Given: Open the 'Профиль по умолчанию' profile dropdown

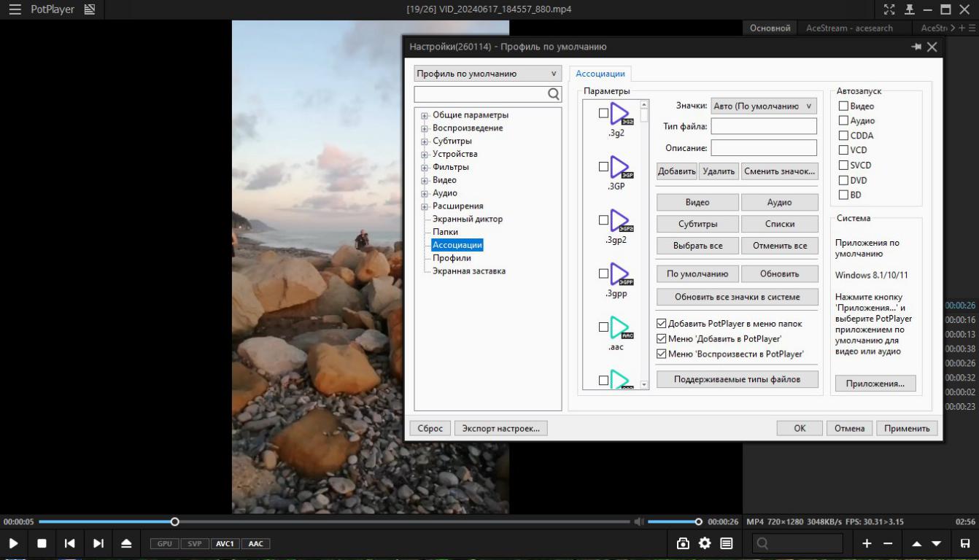Looking at the screenshot, I should point(487,74).
